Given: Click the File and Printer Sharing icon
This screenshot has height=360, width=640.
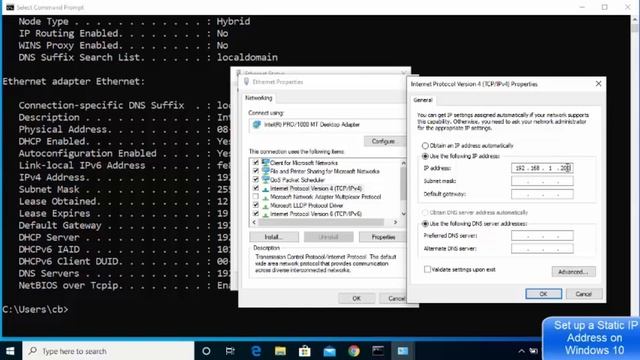Looking at the screenshot, I should 265,171.
